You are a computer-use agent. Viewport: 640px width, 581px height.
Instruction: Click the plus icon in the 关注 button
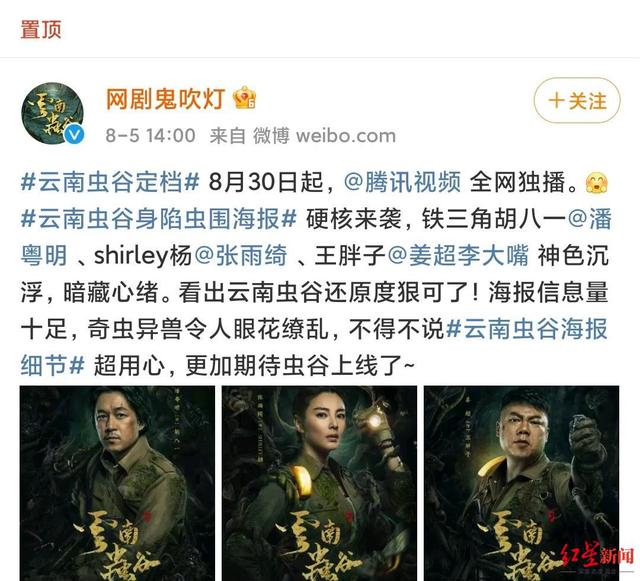coord(556,100)
